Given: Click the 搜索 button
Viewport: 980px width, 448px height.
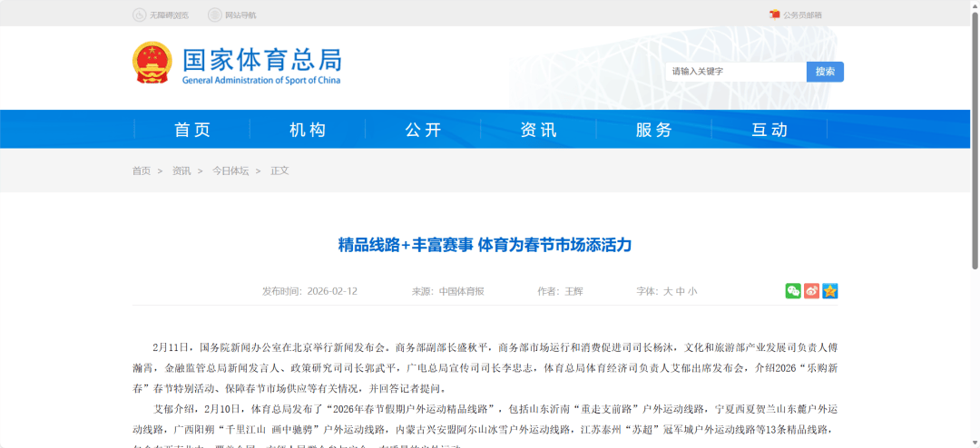Looking at the screenshot, I should pos(825,72).
